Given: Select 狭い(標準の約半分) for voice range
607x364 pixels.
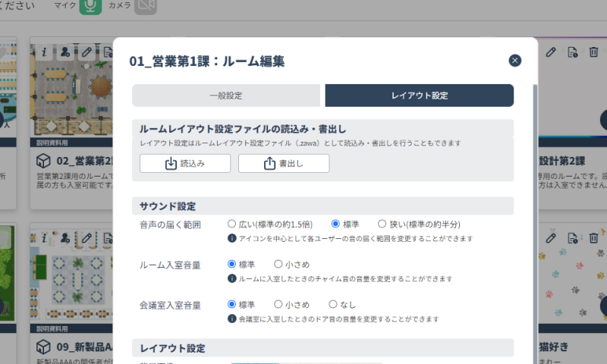Looking at the screenshot, I should click(x=382, y=224).
